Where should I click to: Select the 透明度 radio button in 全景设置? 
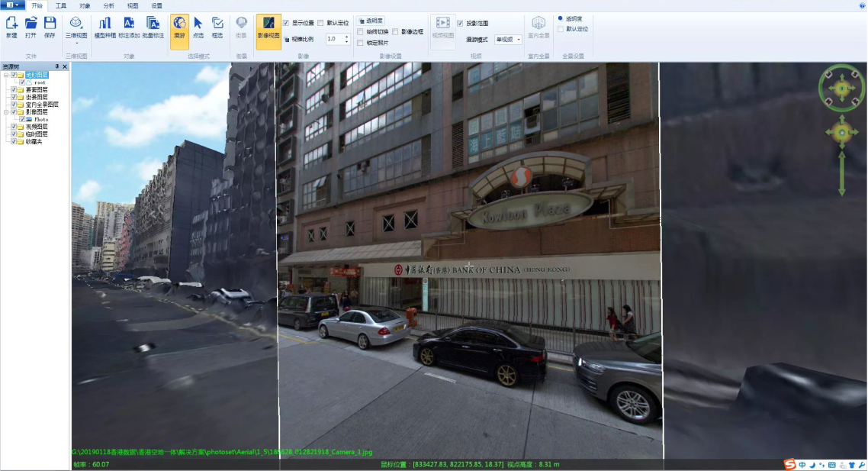point(561,18)
